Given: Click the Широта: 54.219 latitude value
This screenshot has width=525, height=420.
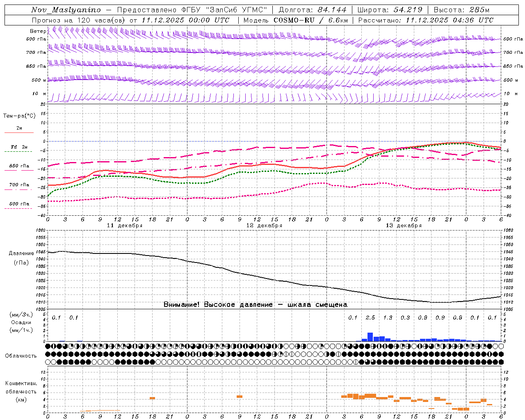Looking at the screenshot, I should [x=390, y=10].
